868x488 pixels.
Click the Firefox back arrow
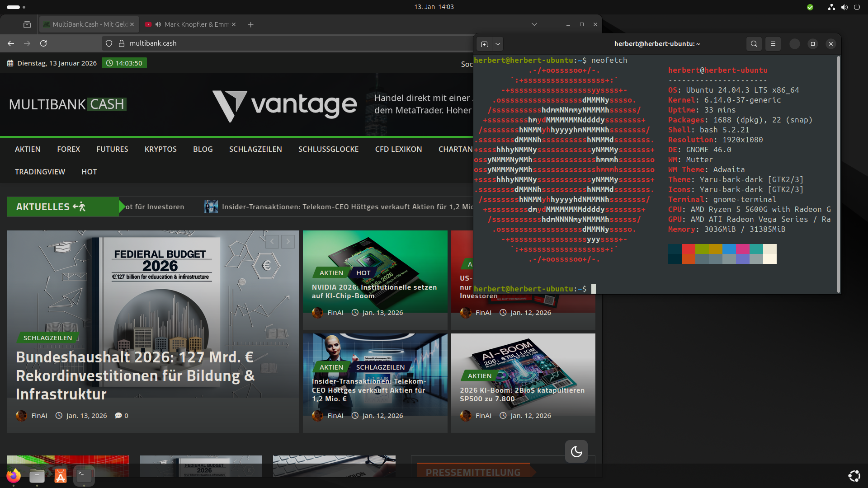11,43
